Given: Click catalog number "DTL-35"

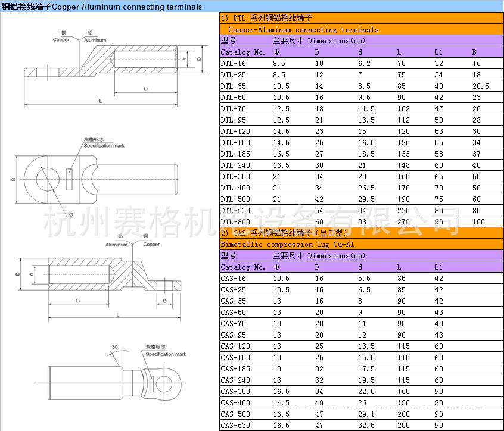Looking at the screenshot, I should (x=233, y=86).
